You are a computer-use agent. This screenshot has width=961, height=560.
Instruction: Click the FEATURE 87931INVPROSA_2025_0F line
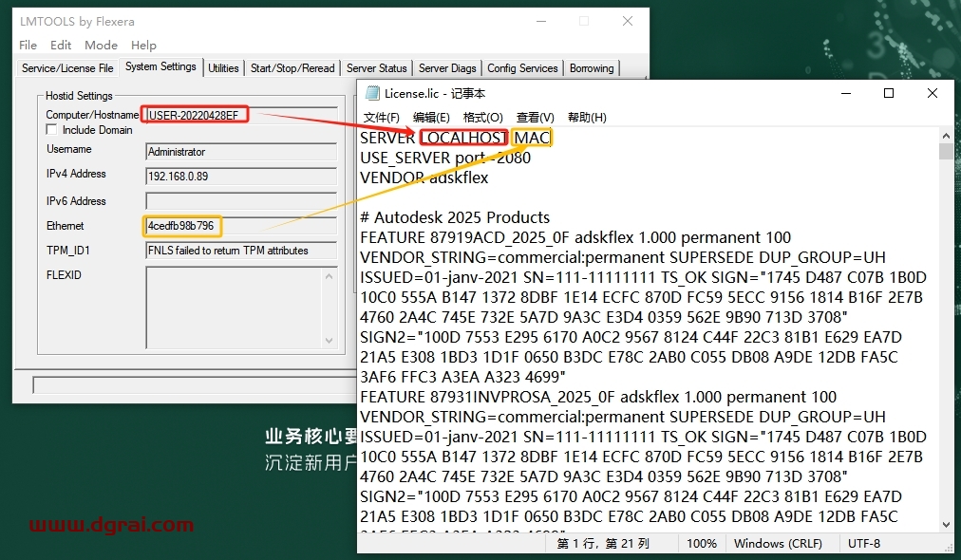point(598,397)
